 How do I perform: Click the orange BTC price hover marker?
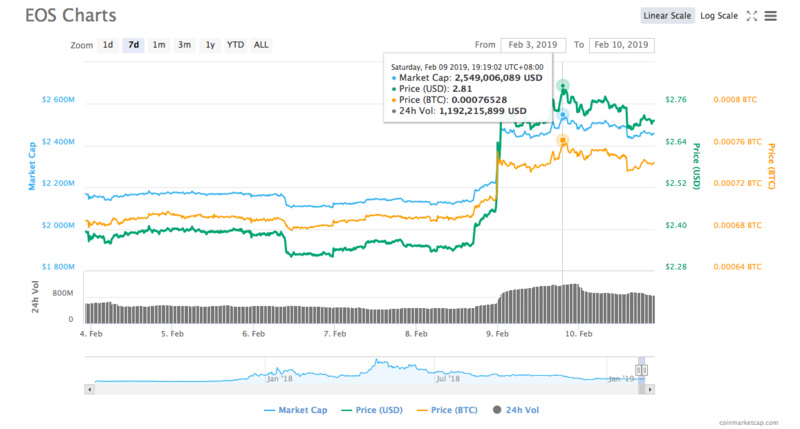pyautogui.click(x=563, y=140)
